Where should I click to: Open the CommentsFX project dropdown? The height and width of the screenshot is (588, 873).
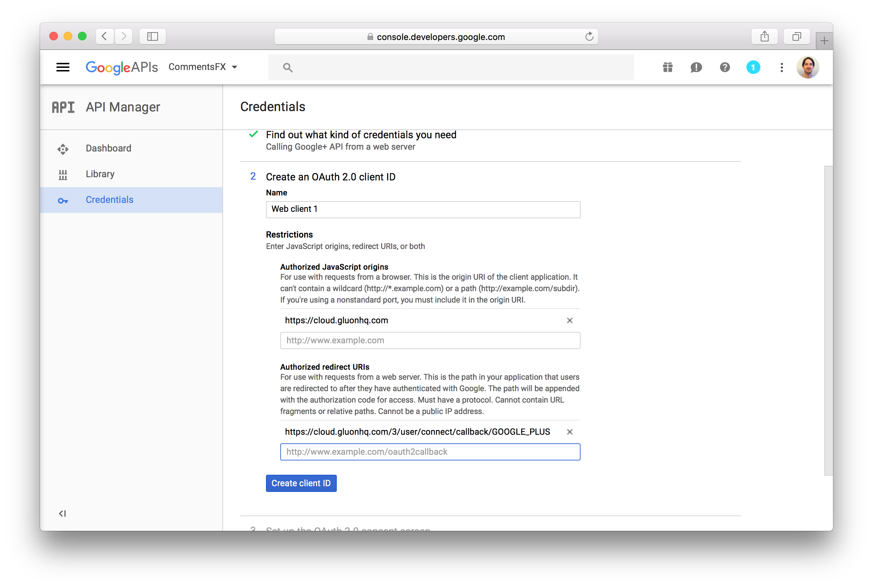(203, 67)
